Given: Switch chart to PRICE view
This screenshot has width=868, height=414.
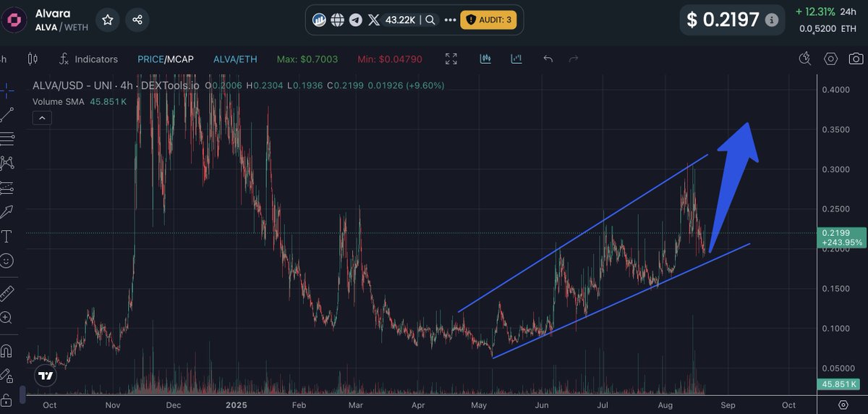Looking at the screenshot, I should 149,59.
